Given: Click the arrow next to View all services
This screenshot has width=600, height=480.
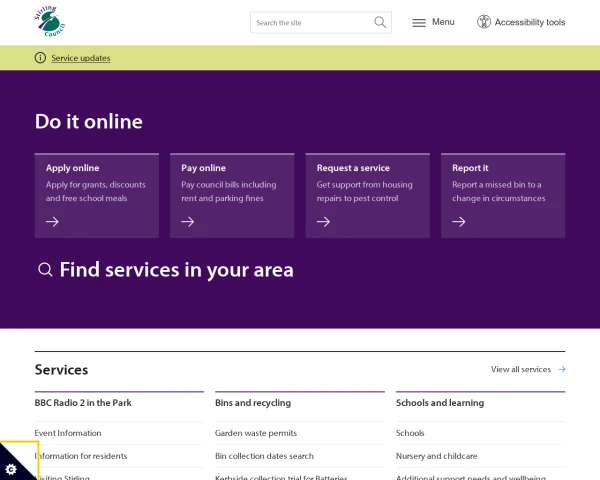Looking at the screenshot, I should pos(562,369).
